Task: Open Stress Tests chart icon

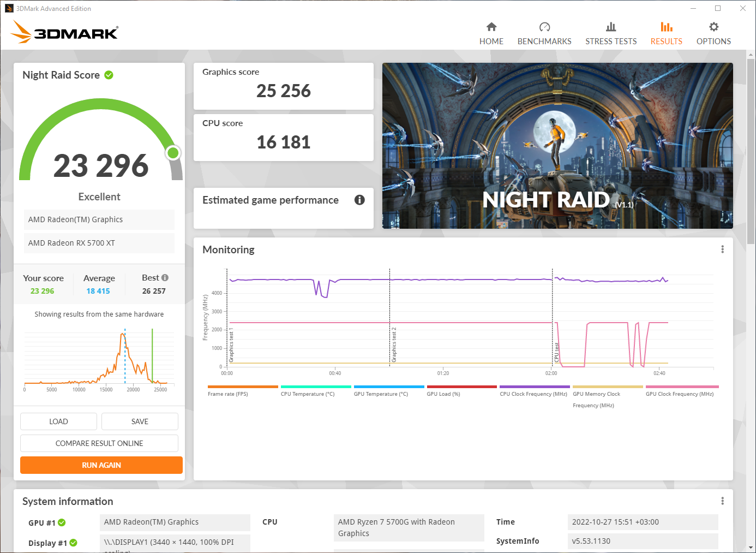Action: pos(611,27)
